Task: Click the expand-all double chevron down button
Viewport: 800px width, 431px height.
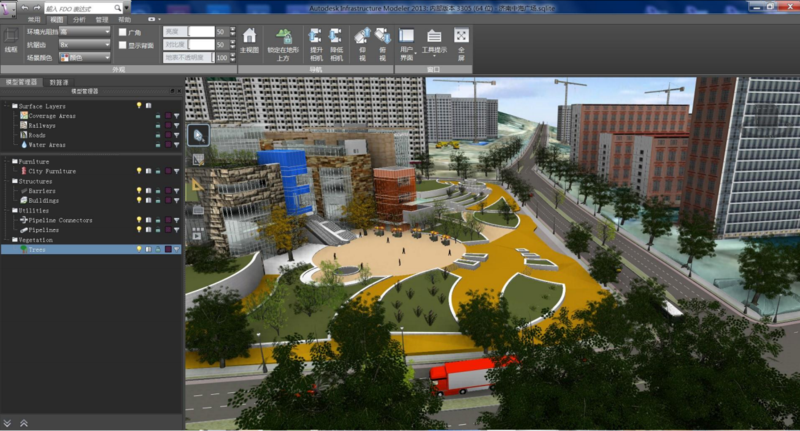Action: click(x=23, y=423)
